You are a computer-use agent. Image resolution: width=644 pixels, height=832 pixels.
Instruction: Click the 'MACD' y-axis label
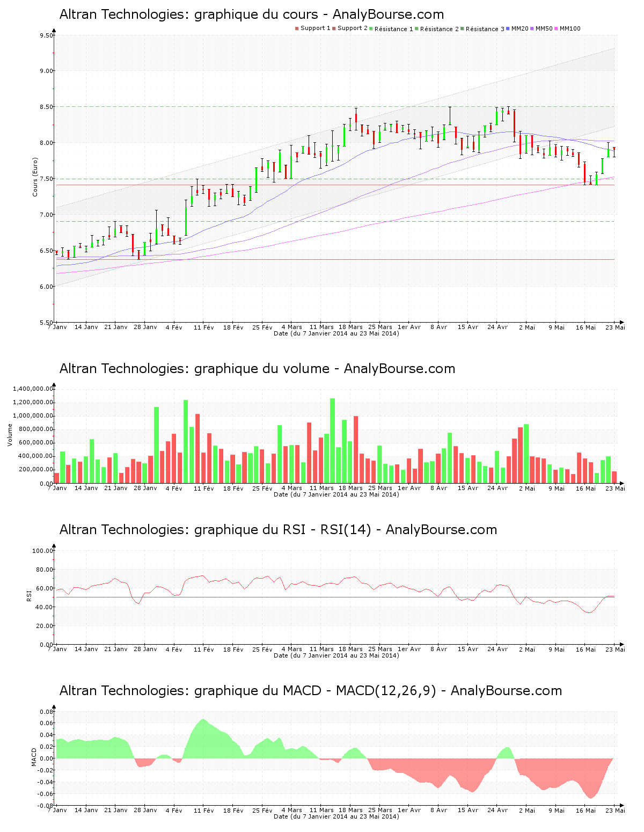click(x=34, y=757)
